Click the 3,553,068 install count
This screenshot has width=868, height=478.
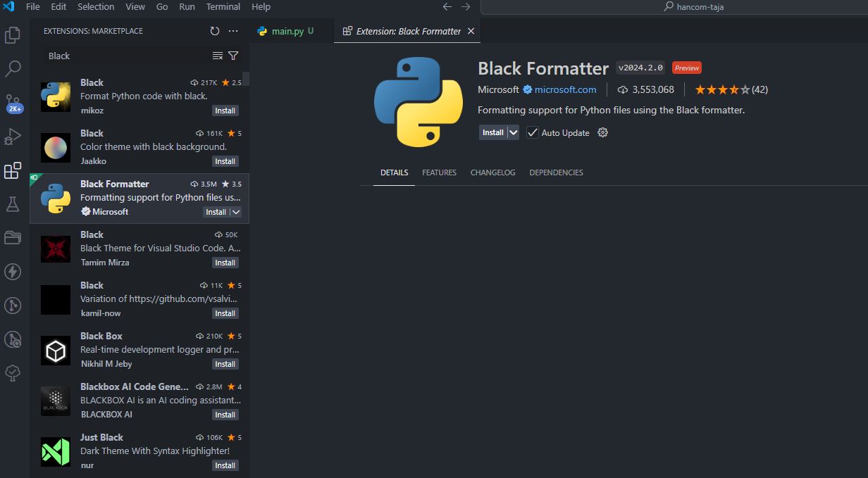tap(646, 89)
